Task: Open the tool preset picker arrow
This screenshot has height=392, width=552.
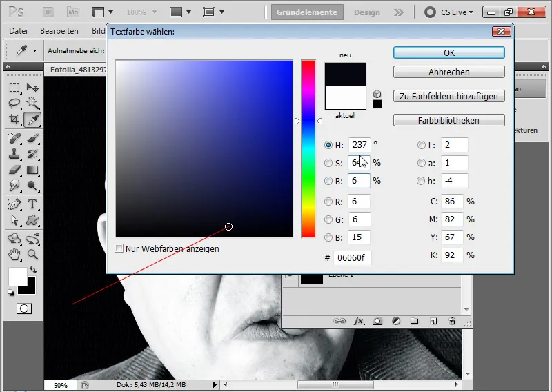Action: click(35, 50)
